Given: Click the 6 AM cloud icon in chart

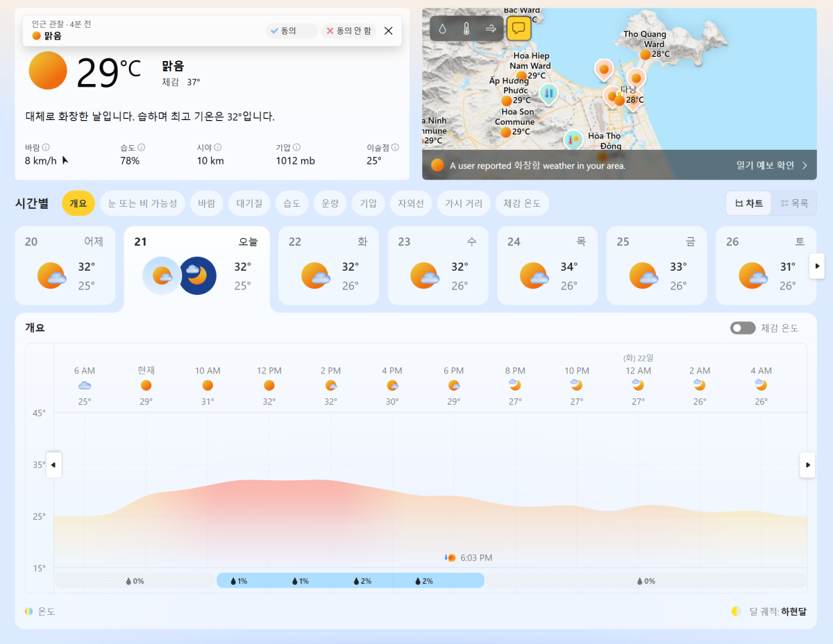Looking at the screenshot, I should (x=85, y=385).
